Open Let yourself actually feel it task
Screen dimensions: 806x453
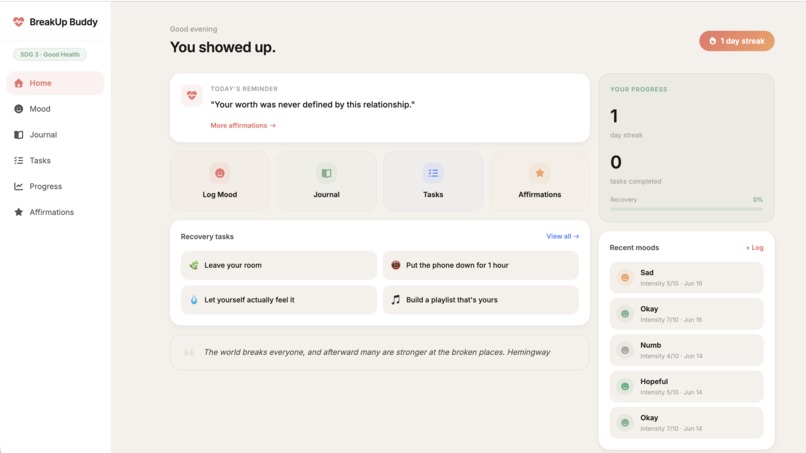[279, 300]
